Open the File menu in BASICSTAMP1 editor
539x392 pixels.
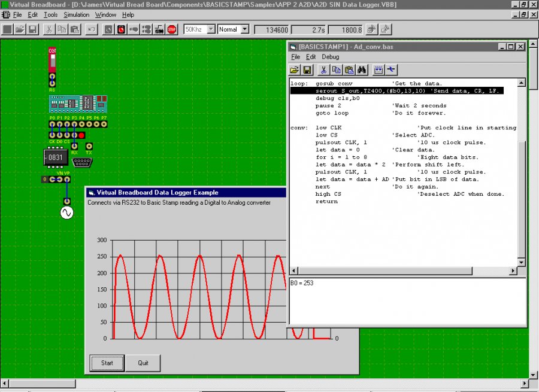296,57
